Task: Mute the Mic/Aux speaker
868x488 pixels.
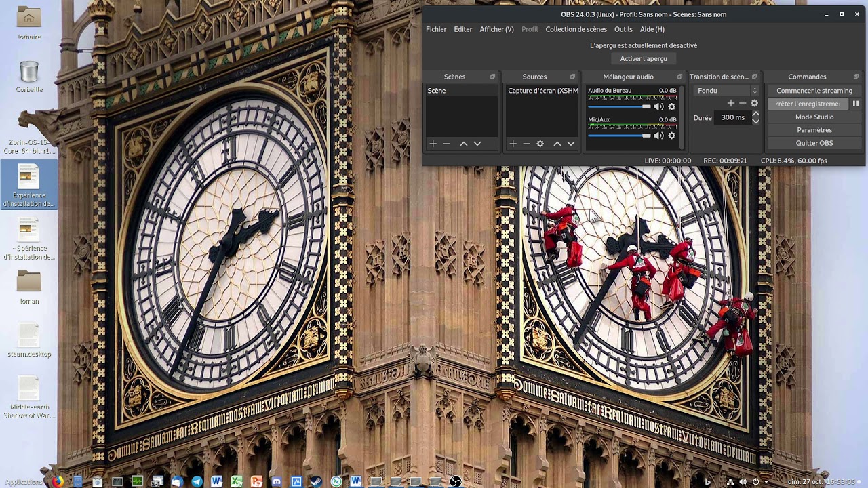Action: [x=658, y=136]
